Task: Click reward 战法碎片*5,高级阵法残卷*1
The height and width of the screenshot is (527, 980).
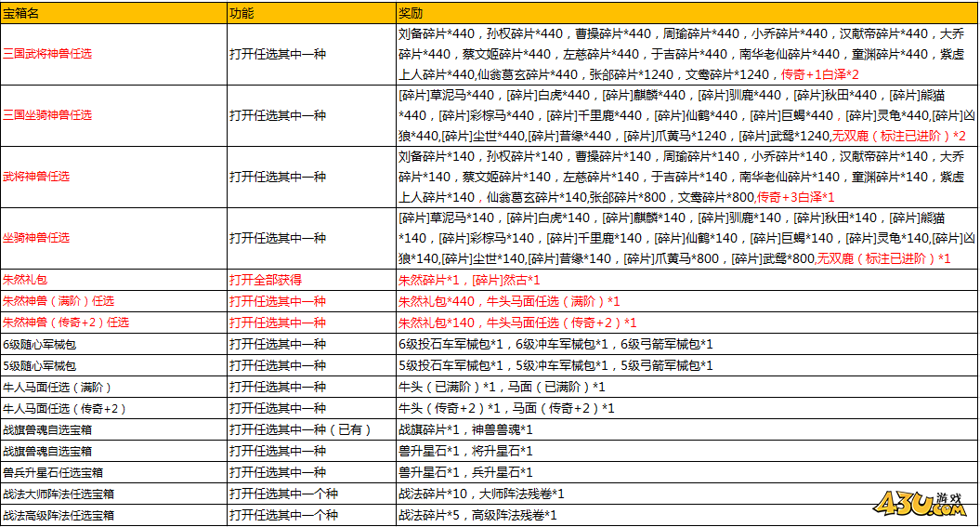Action: (477, 515)
